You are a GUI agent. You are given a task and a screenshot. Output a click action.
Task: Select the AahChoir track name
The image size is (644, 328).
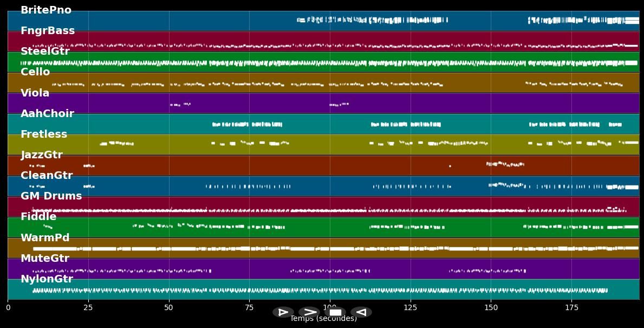tap(47, 114)
